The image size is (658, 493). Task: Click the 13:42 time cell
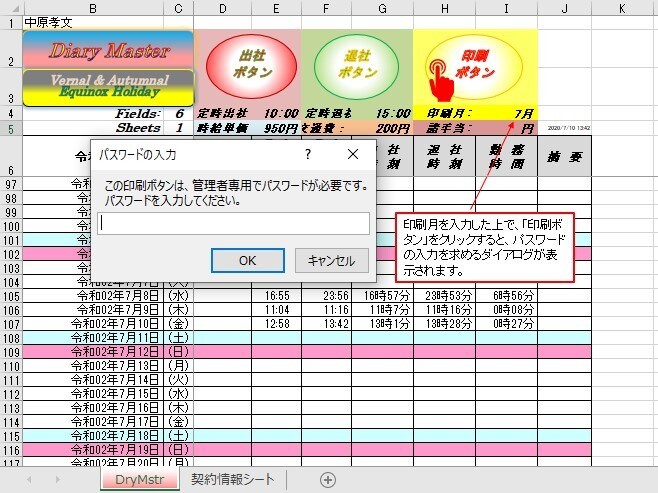(326, 323)
